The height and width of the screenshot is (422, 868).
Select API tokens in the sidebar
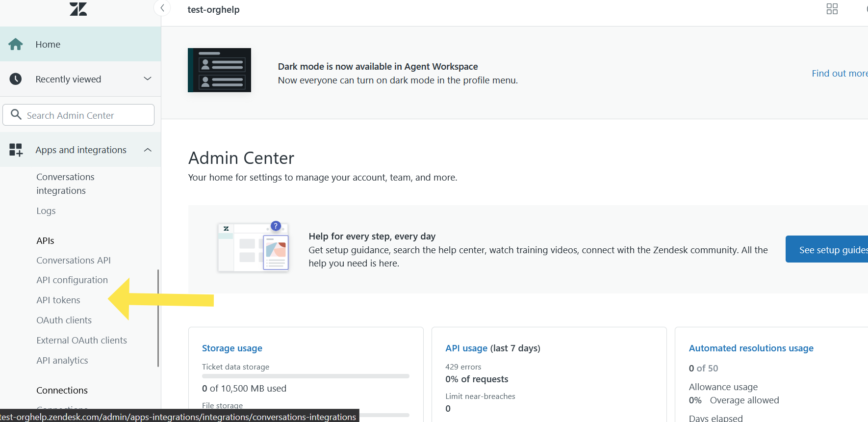click(x=58, y=300)
